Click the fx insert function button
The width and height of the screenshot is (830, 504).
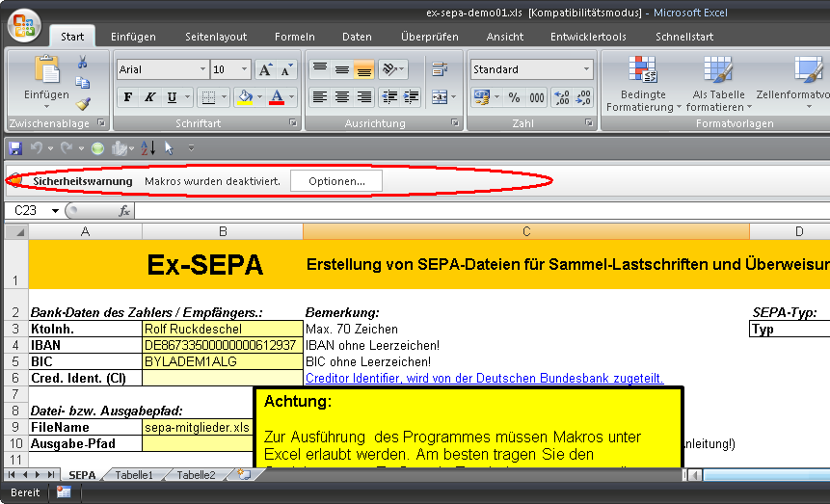(x=124, y=211)
